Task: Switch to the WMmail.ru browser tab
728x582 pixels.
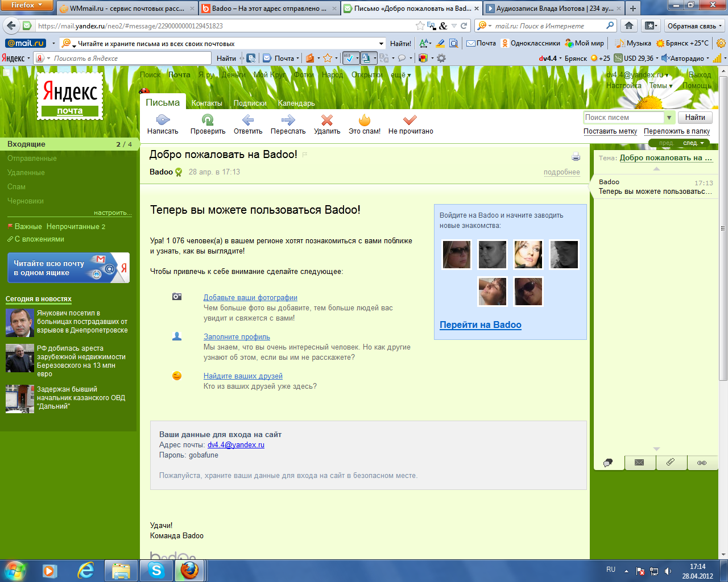Action: click(x=127, y=9)
